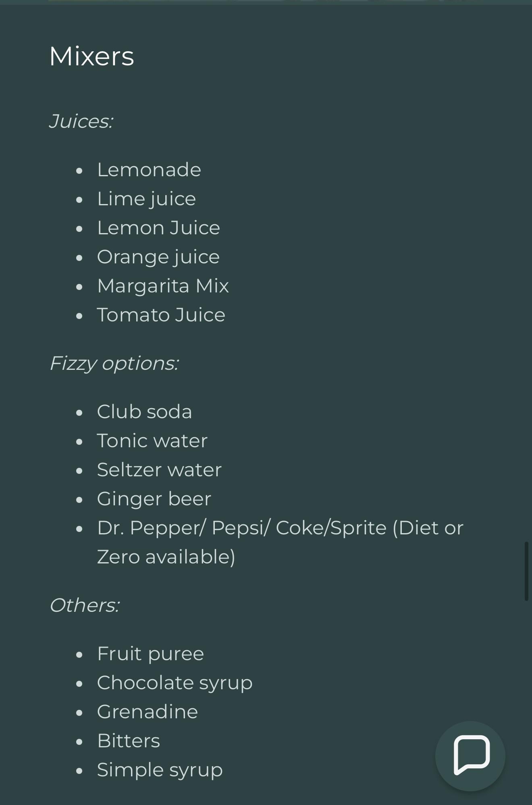Click the page scrollbar thumb
The width and height of the screenshot is (532, 805).
(526, 571)
